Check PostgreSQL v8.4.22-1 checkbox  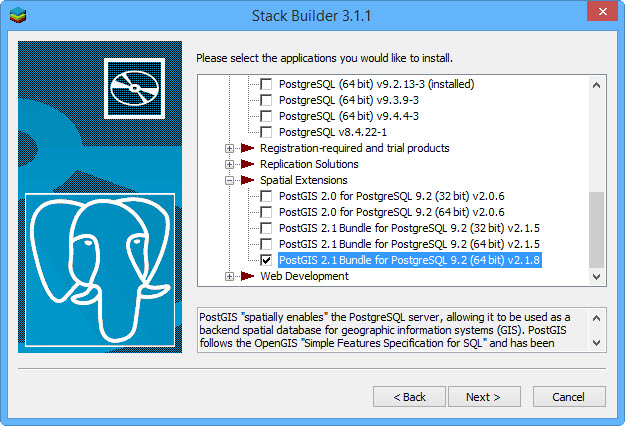click(266, 132)
